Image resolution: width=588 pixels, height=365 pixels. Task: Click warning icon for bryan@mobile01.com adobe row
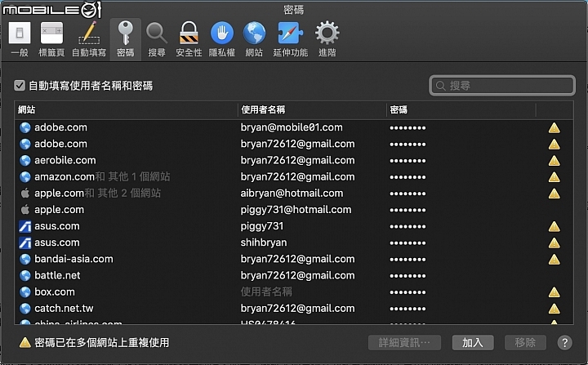pyautogui.click(x=554, y=128)
